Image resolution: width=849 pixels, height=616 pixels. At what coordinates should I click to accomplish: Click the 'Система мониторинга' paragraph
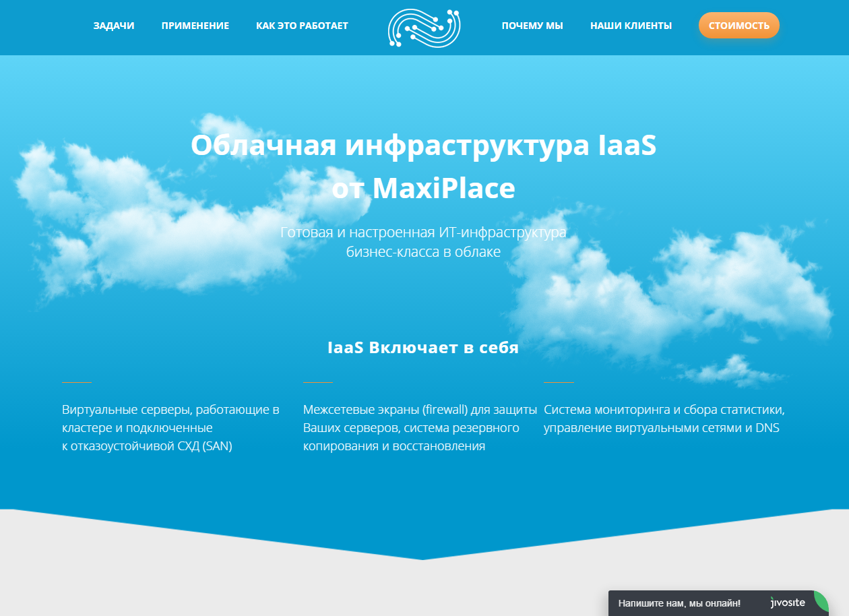(664, 419)
